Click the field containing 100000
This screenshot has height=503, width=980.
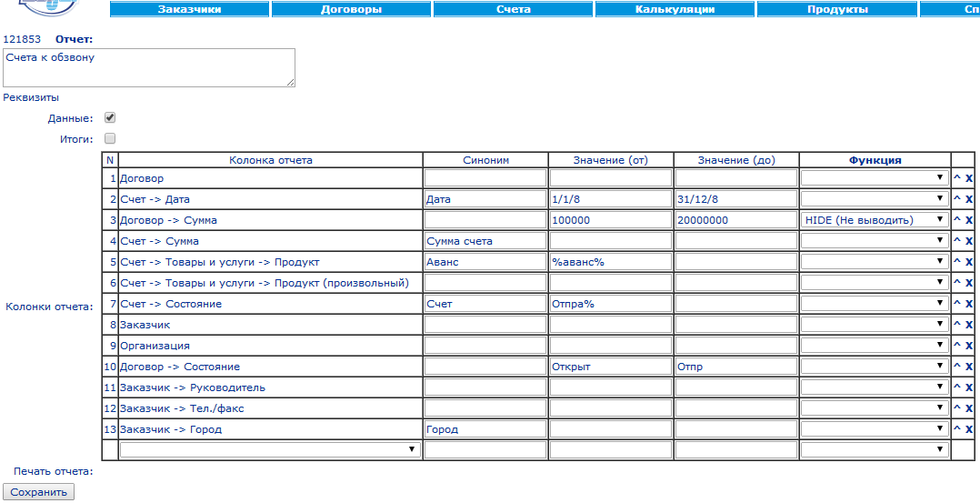click(611, 220)
